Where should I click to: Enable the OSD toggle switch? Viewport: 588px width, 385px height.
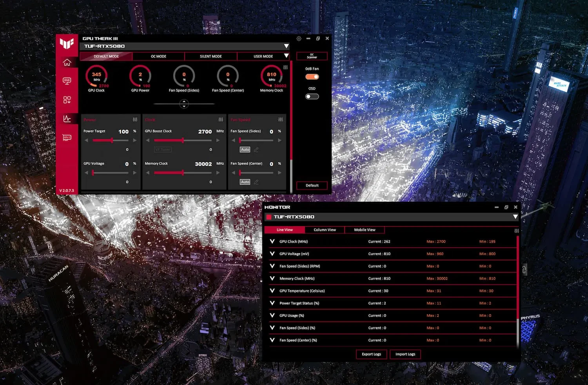click(x=312, y=96)
